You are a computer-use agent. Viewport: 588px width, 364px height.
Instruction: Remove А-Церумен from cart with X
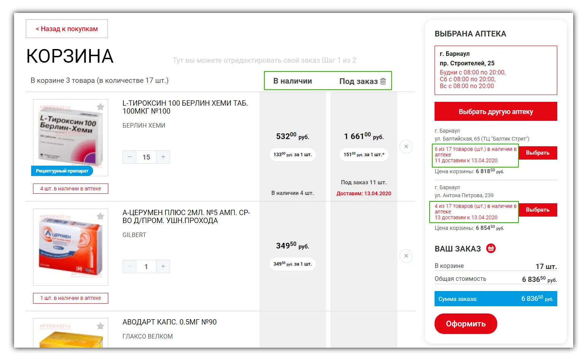click(x=406, y=256)
